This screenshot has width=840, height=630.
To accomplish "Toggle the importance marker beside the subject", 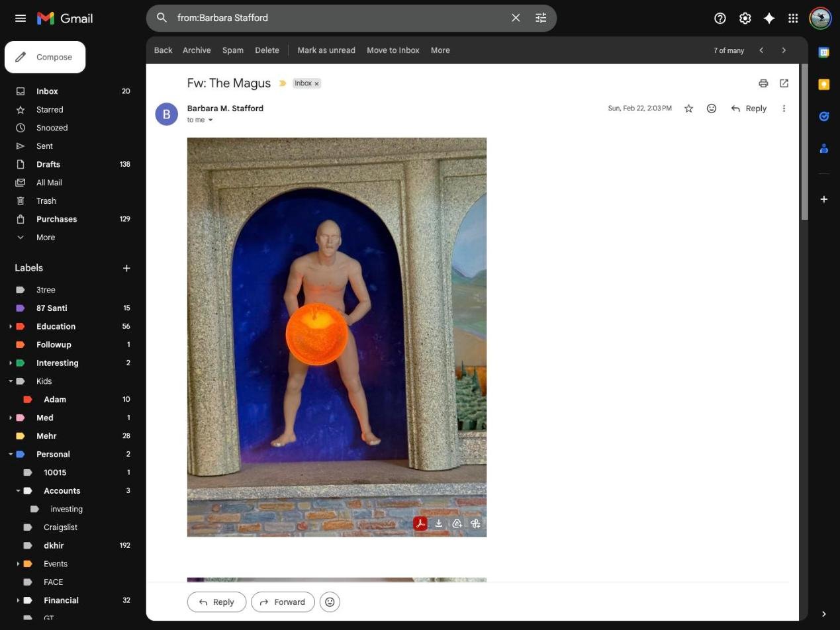I will (283, 83).
